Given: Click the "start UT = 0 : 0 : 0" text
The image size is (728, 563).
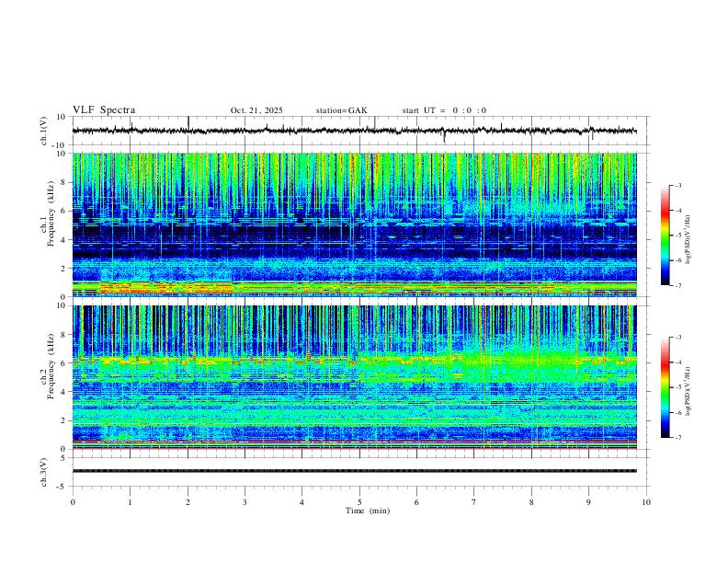Looking at the screenshot, I should 444,110.
